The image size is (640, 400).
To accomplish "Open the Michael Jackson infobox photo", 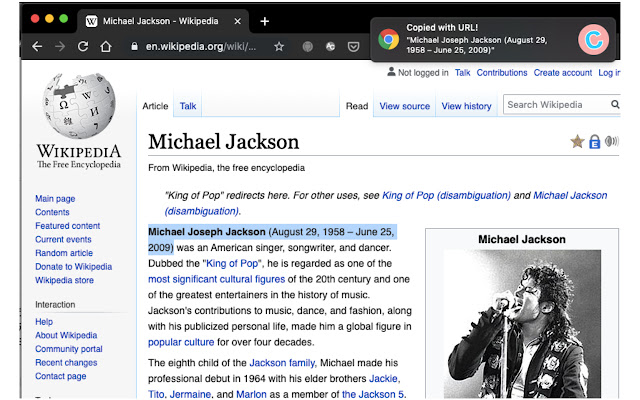I will (x=522, y=324).
